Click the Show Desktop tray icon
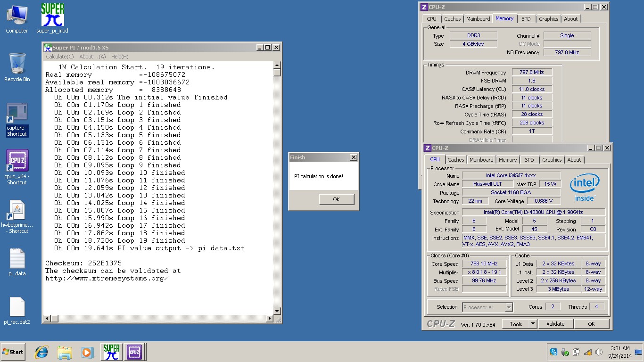 point(639,352)
